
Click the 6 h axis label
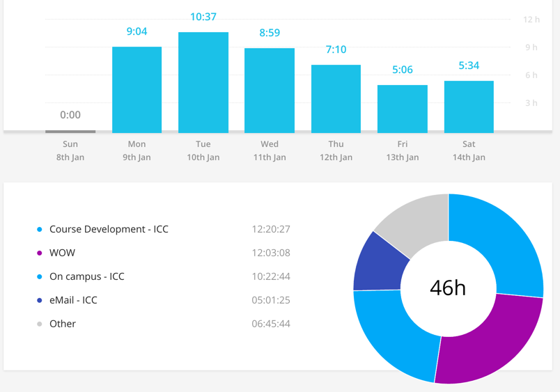(x=531, y=75)
